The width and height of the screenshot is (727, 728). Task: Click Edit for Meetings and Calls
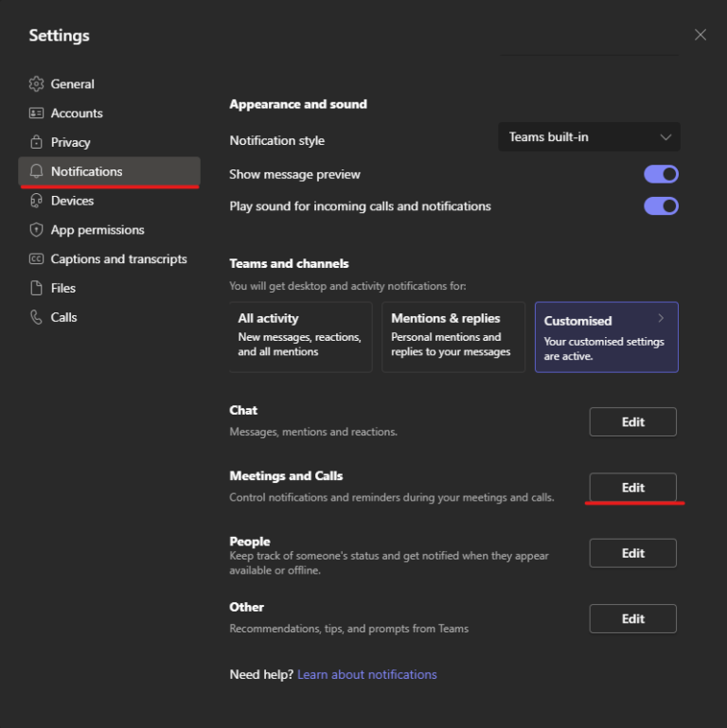click(632, 488)
